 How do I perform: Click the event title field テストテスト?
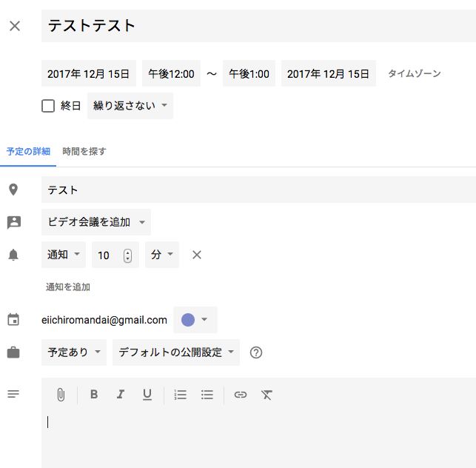[x=258, y=26]
